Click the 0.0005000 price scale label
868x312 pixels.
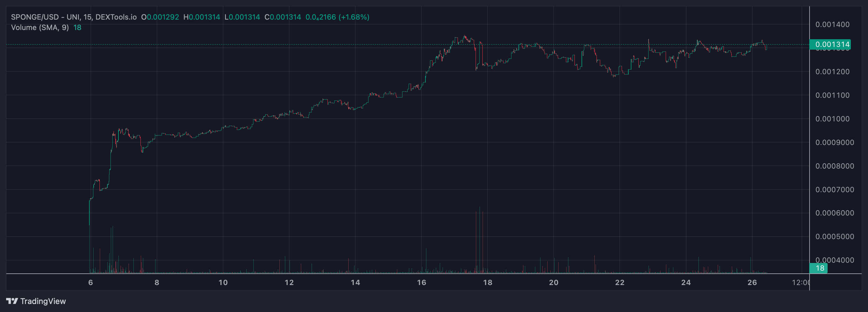coord(834,236)
